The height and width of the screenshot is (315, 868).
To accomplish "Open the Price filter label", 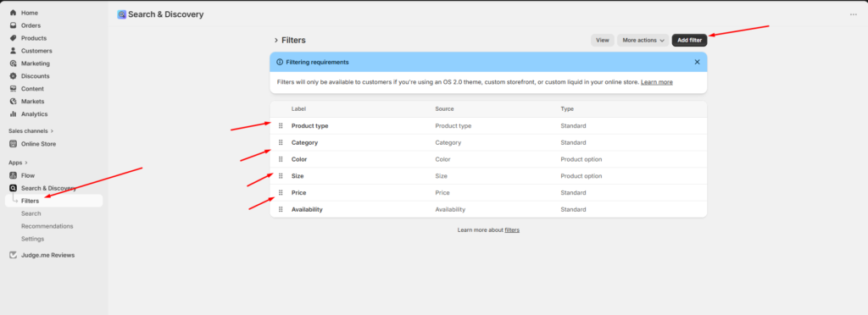I will (299, 193).
